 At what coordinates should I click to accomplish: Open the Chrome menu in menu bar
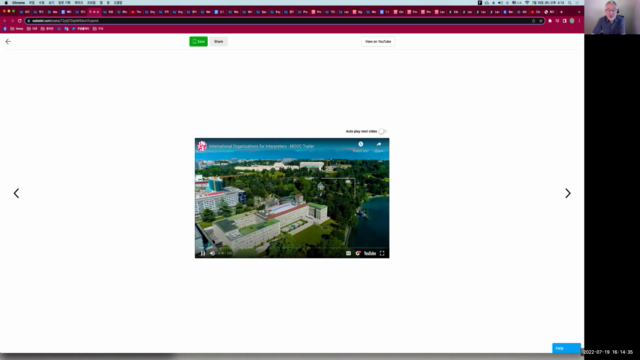tap(18, 2)
